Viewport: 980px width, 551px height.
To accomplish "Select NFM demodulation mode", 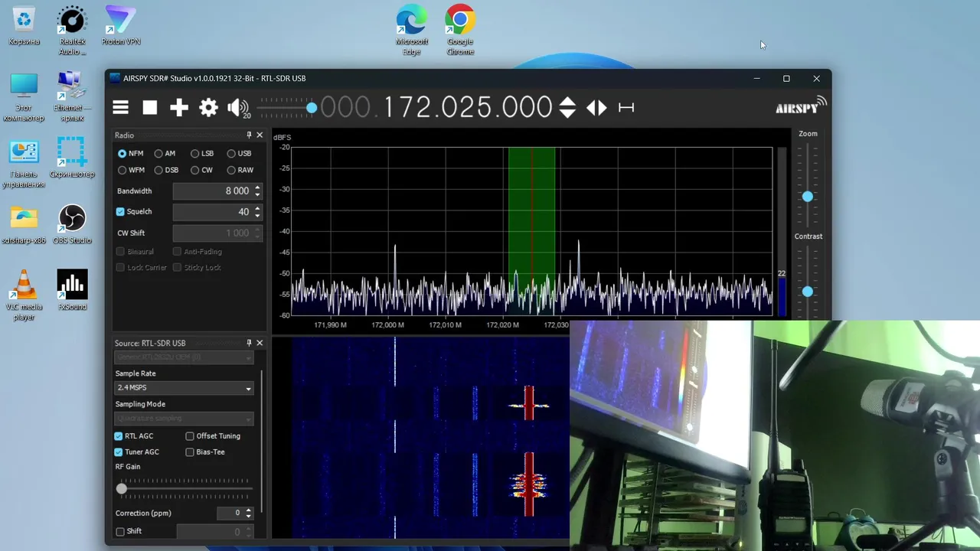I will 130,153.
